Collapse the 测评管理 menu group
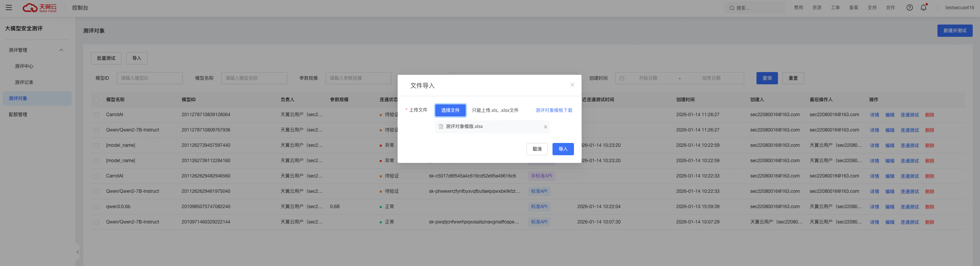This screenshot has height=266, width=980. [61, 50]
